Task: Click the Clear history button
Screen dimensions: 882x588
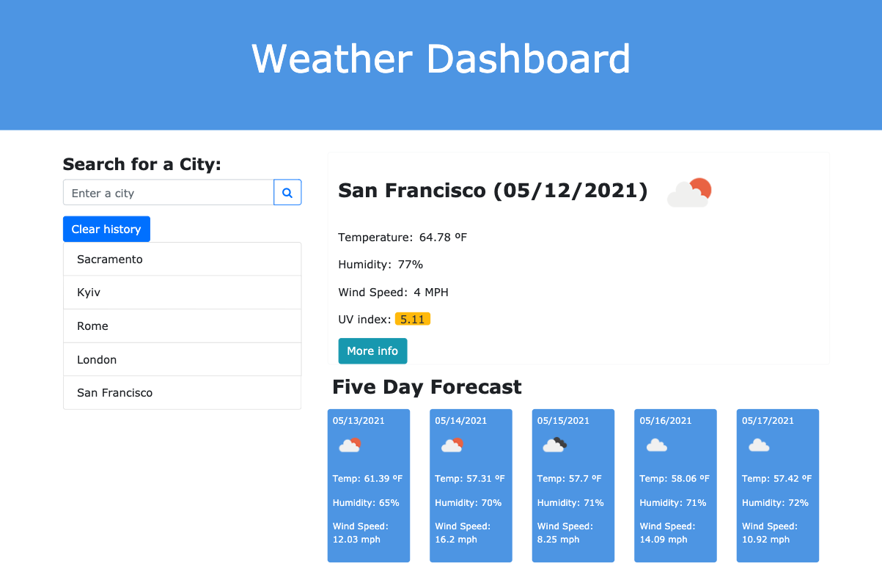Action: click(106, 229)
